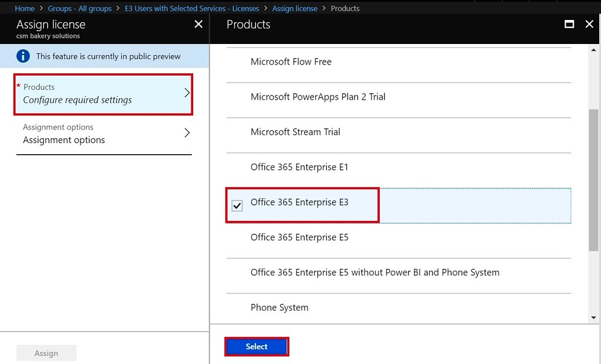Open Products required settings chevron
601x364 pixels.
tap(187, 93)
